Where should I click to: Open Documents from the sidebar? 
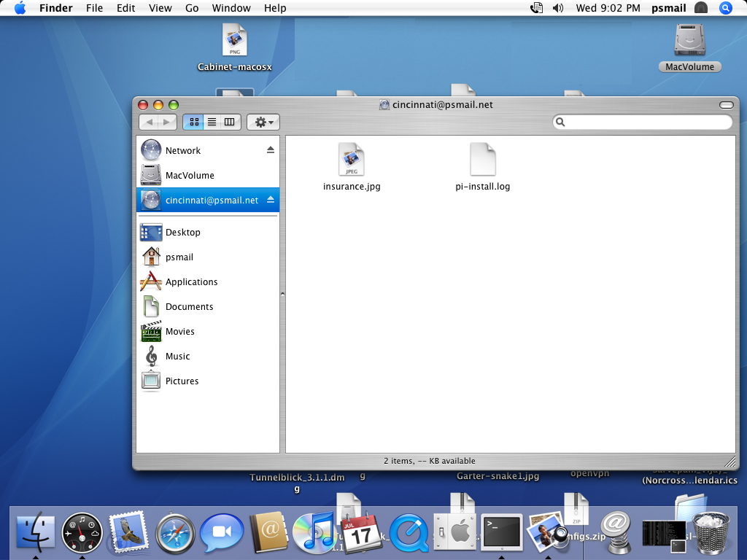tap(208, 307)
